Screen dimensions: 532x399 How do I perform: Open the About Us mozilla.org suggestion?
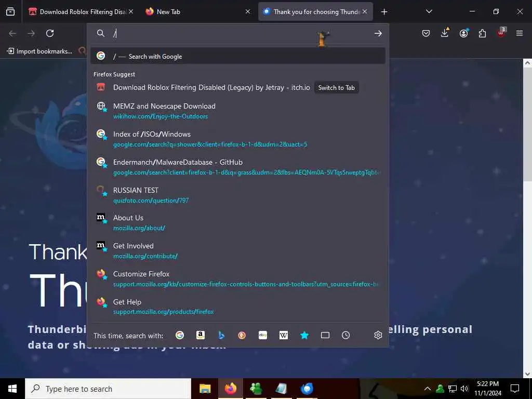pyautogui.click(x=238, y=222)
